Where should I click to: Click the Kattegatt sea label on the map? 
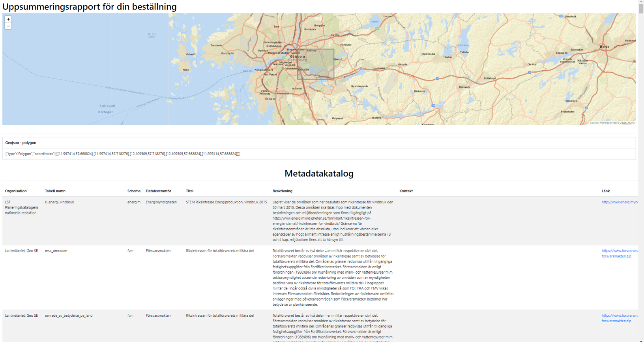(107, 106)
